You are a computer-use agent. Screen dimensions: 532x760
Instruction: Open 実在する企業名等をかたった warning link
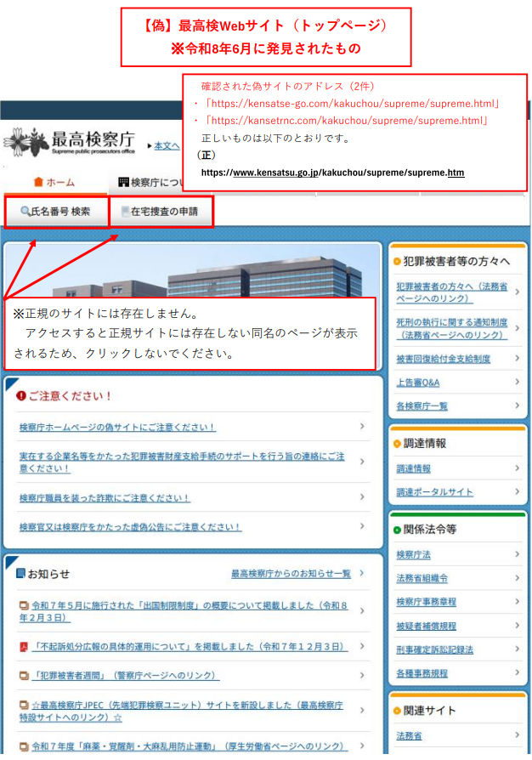(x=182, y=462)
